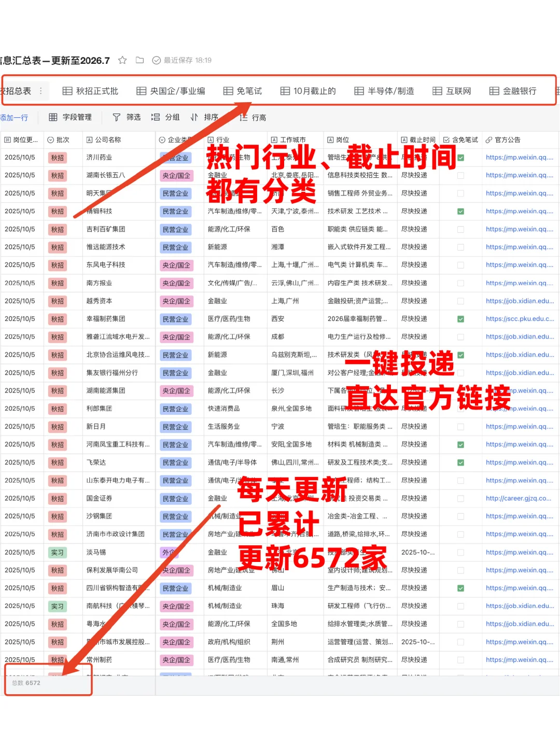Open career.gjzq link for 国金证券
Image resolution: width=560 pixels, height=746 pixels.
coord(519,498)
